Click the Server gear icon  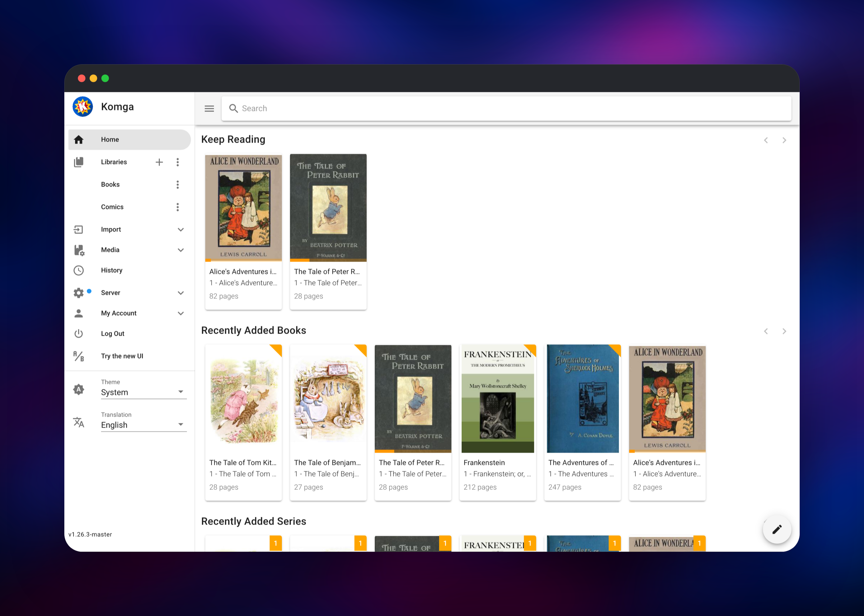(79, 293)
